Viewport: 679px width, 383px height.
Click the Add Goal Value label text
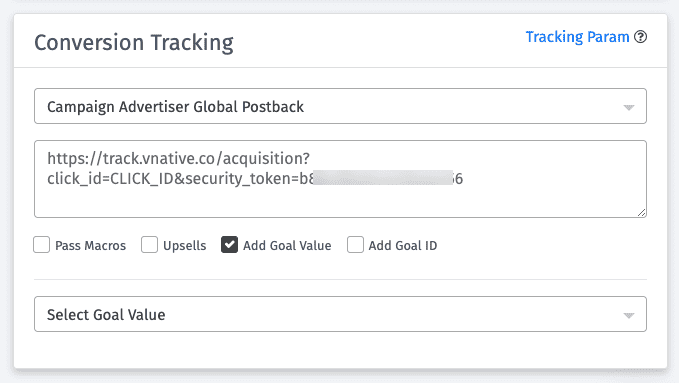click(x=287, y=246)
